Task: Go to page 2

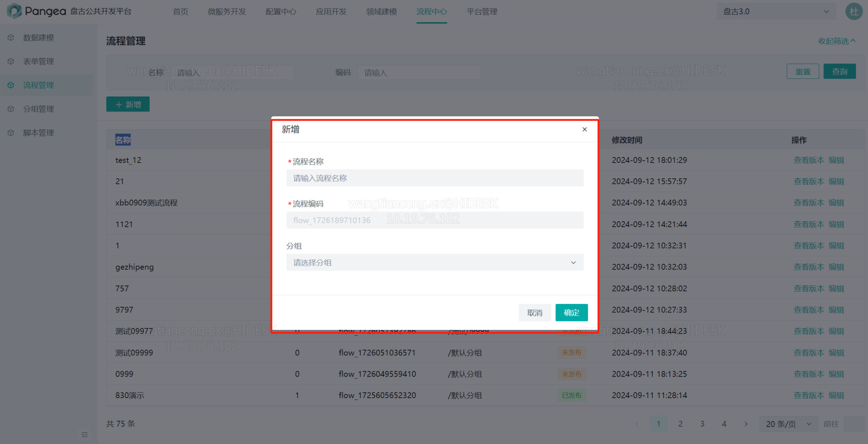Action: tap(681, 424)
